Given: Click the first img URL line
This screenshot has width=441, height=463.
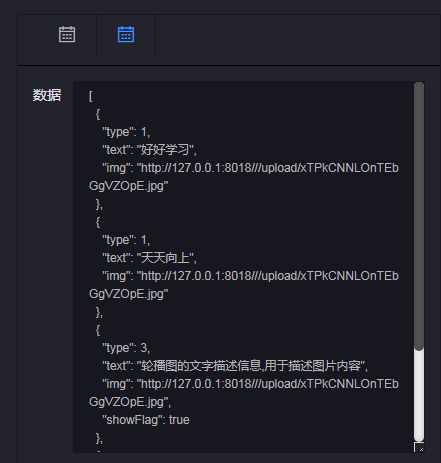Looking at the screenshot, I should 250,168.
